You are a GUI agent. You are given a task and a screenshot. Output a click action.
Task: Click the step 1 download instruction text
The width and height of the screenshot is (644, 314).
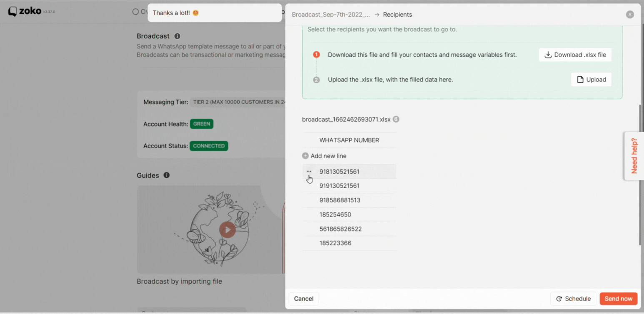422,55
